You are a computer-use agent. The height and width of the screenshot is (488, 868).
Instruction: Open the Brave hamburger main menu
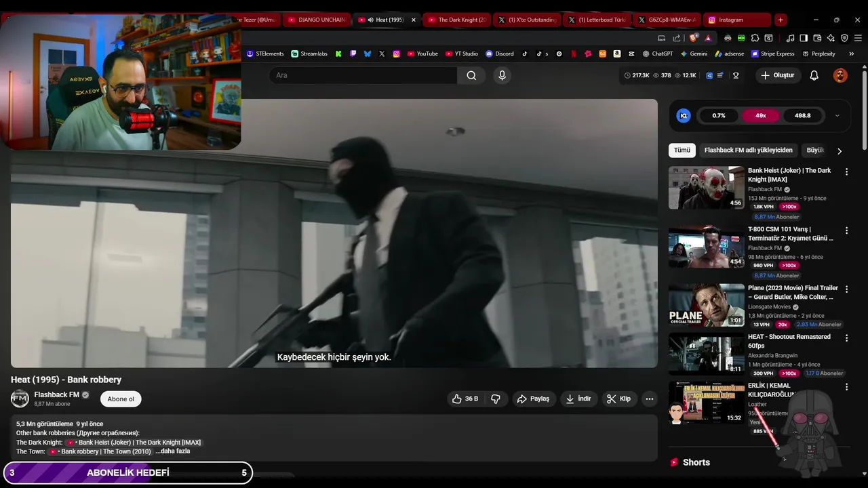point(858,38)
